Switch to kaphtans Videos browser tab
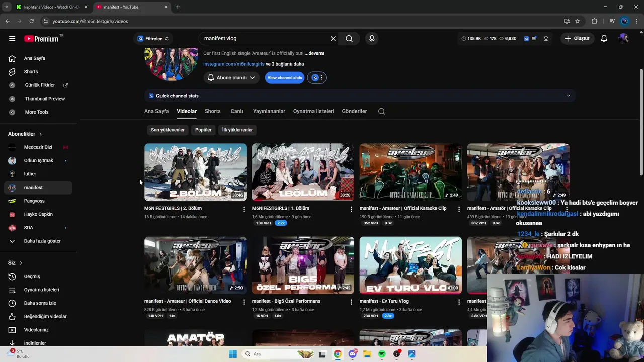Image resolution: width=644 pixels, height=362 pixels. (x=51, y=7)
